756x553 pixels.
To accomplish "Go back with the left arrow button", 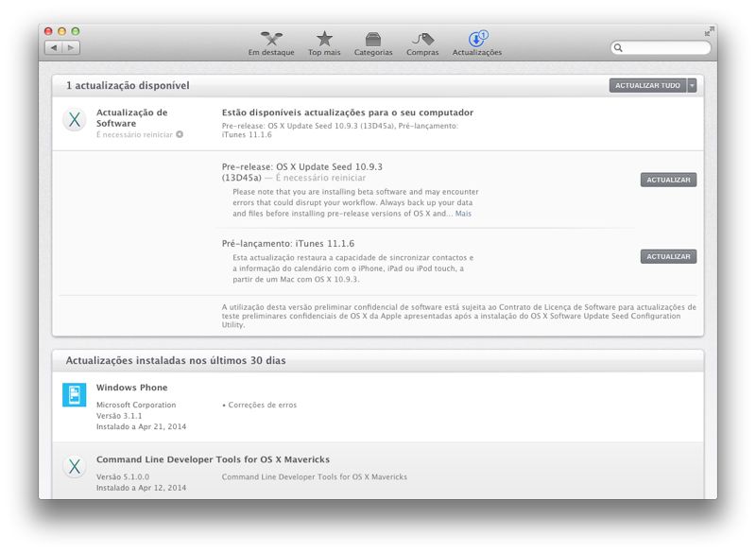I will (x=54, y=47).
